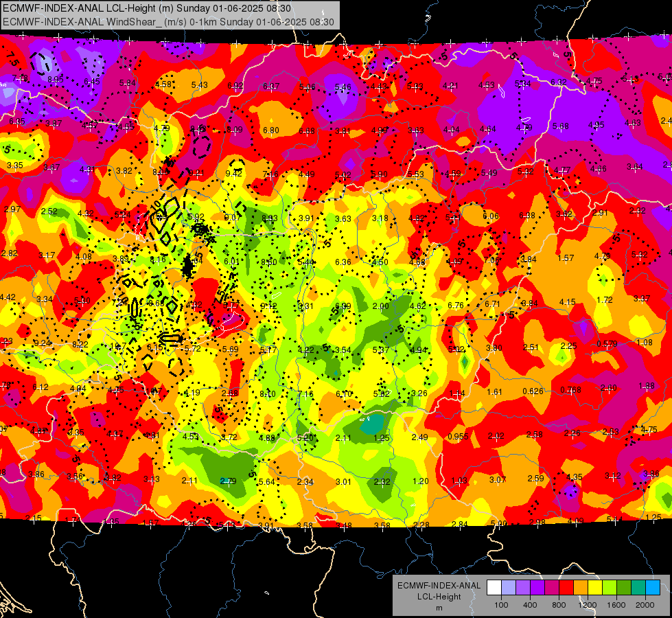Click legend tick label 1600
Image resolution: width=672 pixels, height=618 pixels.
click(616, 605)
